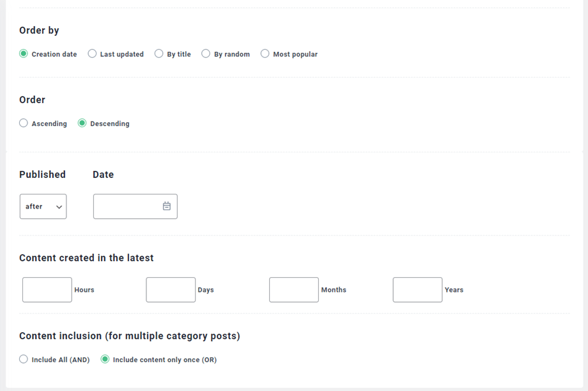588x391 pixels.
Task: Click the 'Last updated' label text
Action: (x=121, y=54)
